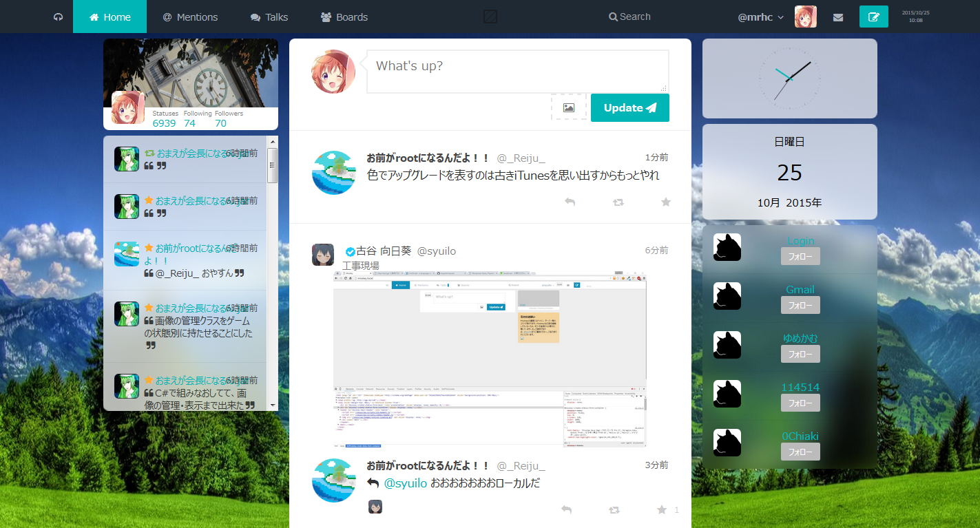
Task: Open the messages envelope icon
Action: click(x=838, y=17)
